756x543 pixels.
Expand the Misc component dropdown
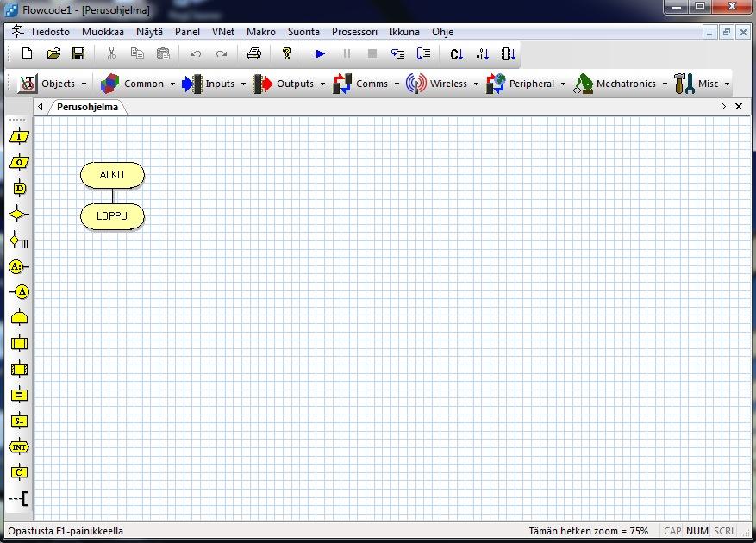(727, 84)
